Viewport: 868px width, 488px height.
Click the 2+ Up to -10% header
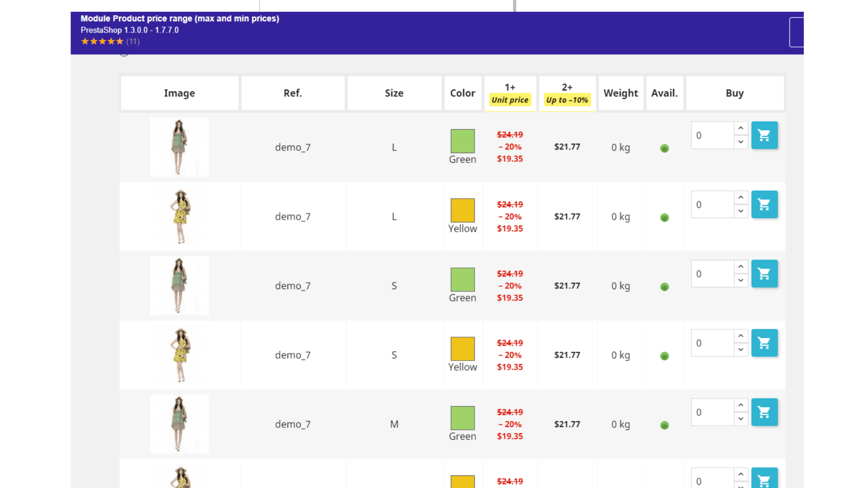(567, 93)
